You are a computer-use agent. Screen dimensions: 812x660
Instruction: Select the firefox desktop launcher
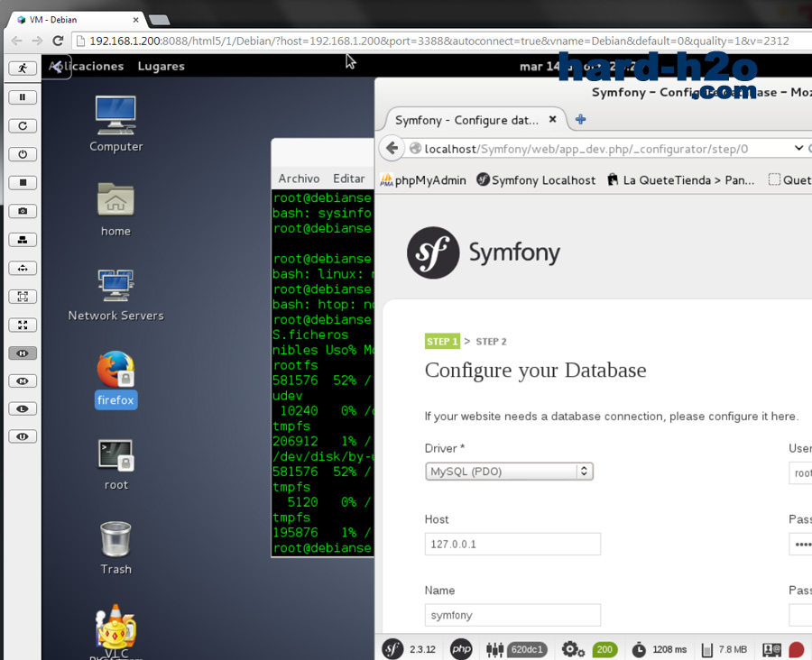pyautogui.click(x=116, y=380)
